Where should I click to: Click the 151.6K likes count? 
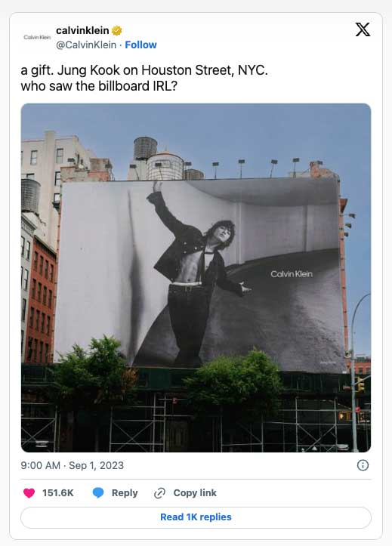[58, 492]
